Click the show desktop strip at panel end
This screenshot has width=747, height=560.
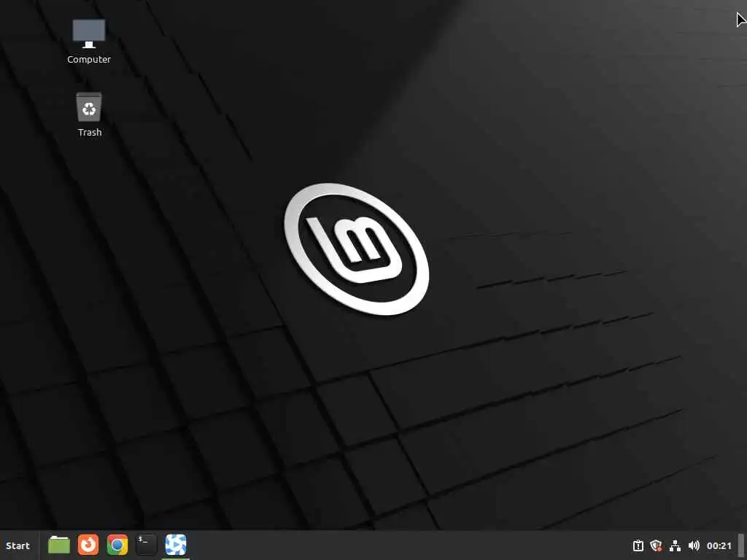click(x=741, y=545)
